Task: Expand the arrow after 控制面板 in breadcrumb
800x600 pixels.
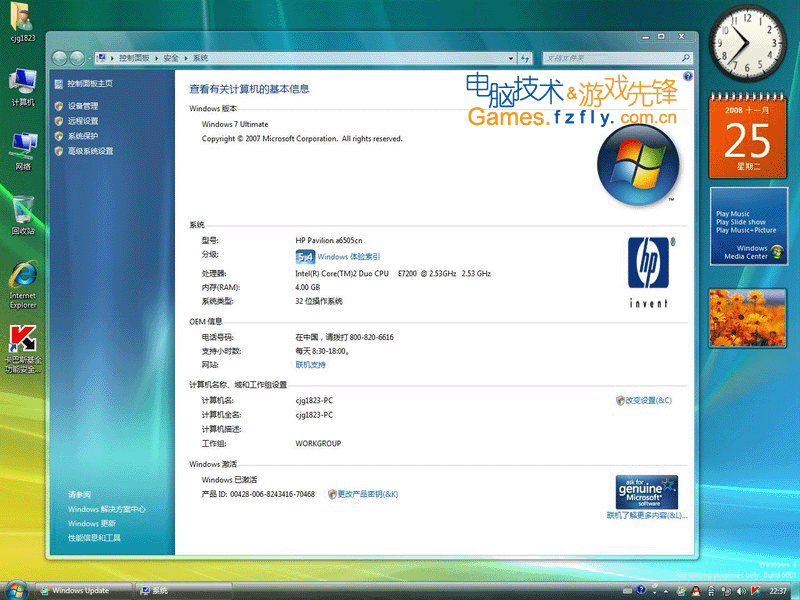Action: pyautogui.click(x=157, y=59)
